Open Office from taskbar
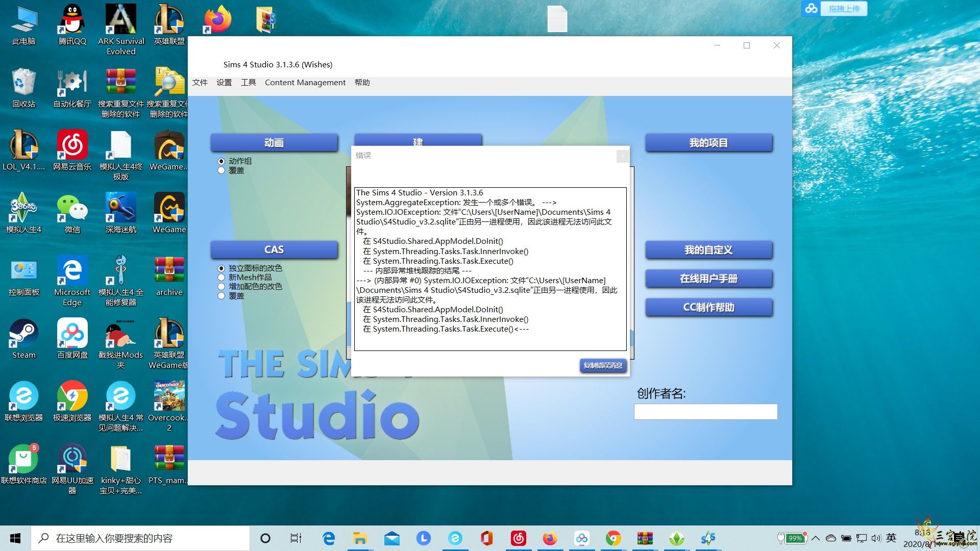Screen dimensions: 980x551 pos(486,538)
